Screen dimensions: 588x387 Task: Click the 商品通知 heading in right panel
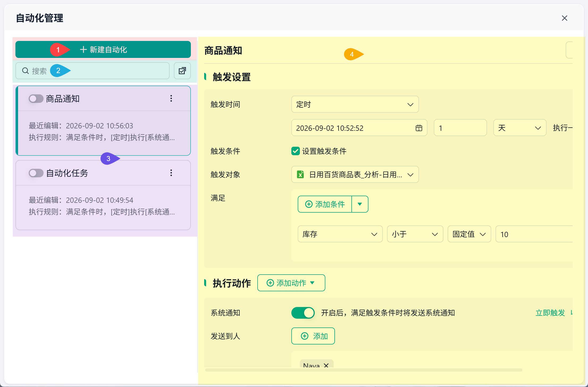click(x=223, y=51)
